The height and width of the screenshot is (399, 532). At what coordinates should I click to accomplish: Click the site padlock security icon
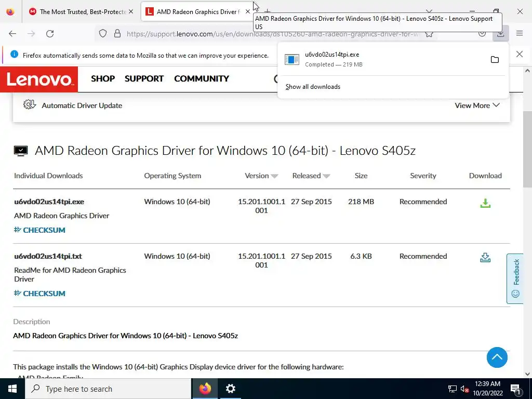[x=117, y=34]
